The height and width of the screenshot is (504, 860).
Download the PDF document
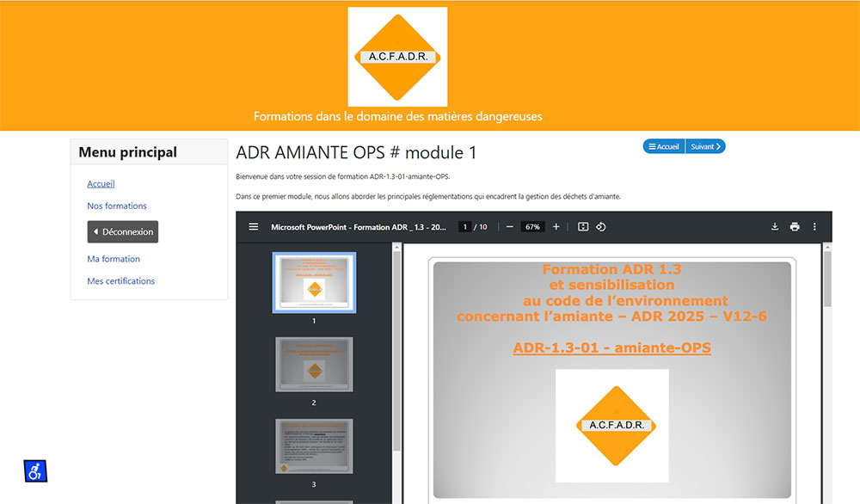tap(775, 226)
